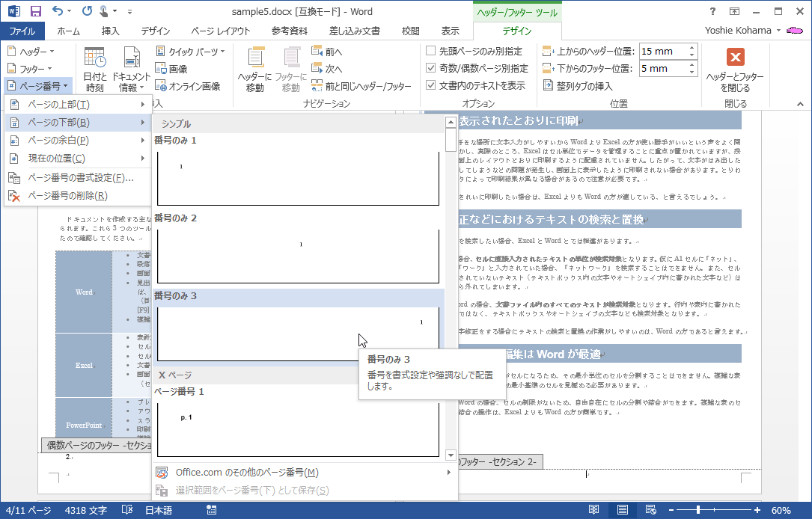Click 整列タブの挿入 insert alignment tab

click(x=578, y=86)
